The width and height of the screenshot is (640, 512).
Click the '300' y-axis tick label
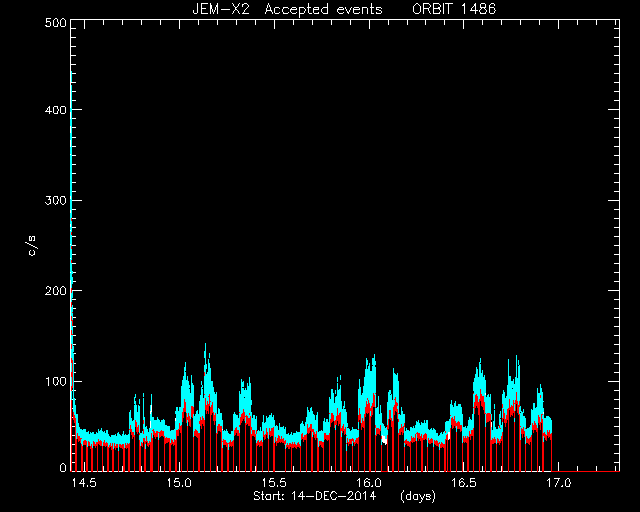click(55, 200)
